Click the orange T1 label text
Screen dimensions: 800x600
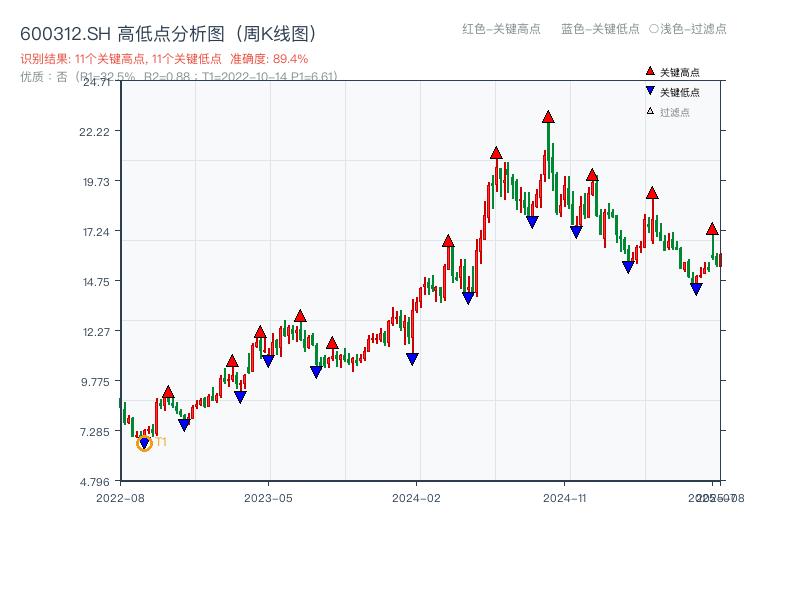pyautogui.click(x=161, y=442)
